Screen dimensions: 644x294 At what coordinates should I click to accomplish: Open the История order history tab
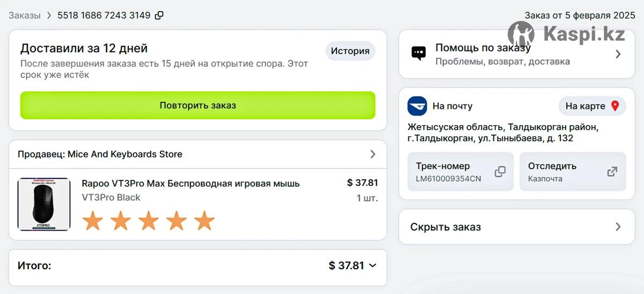click(x=350, y=51)
